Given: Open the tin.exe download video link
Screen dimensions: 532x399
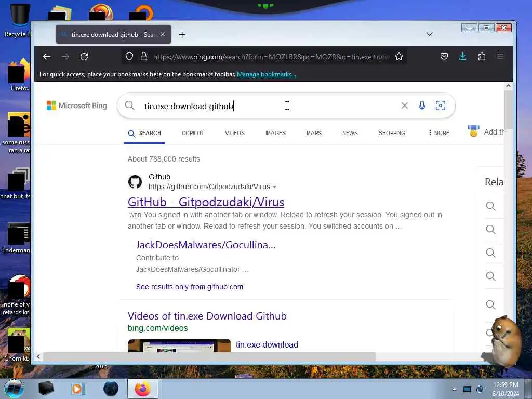Looking at the screenshot, I should 267,345.
